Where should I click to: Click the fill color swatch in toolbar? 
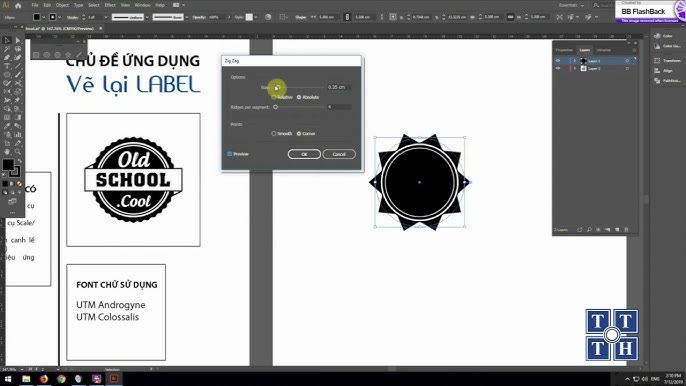(8, 165)
